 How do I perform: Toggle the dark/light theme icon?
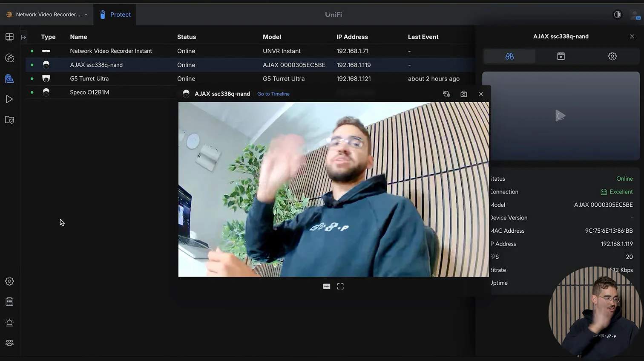pos(617,14)
